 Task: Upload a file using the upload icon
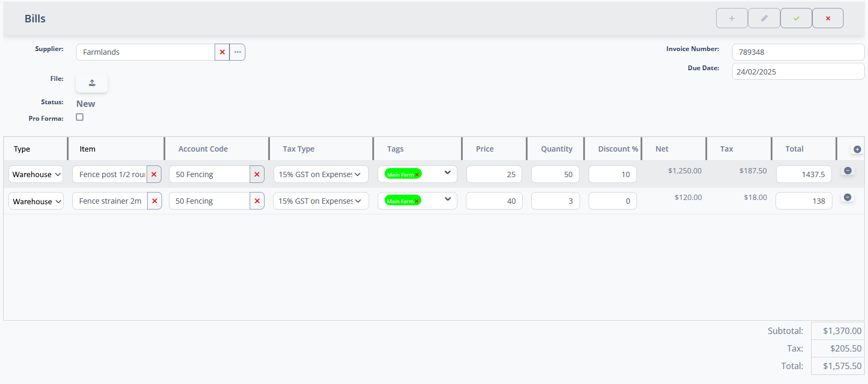coord(92,83)
